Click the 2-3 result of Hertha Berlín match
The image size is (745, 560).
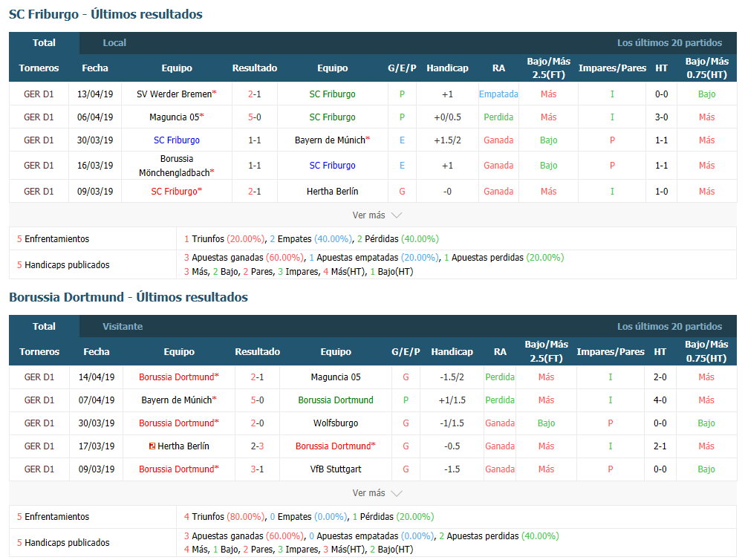(257, 446)
